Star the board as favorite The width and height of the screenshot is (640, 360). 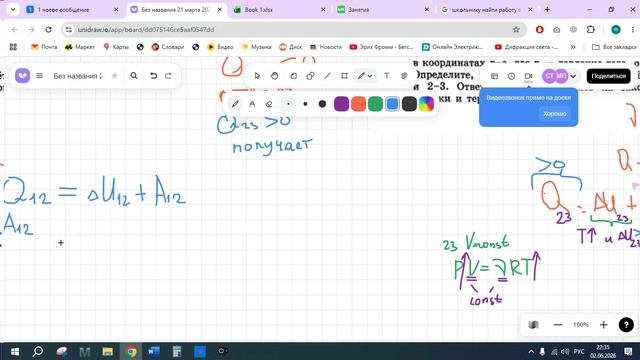tap(115, 76)
